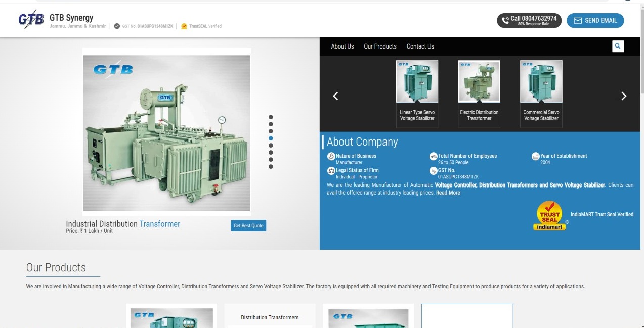The height and width of the screenshot is (328, 644).
Task: Select the active blue slider dot
Action: [x=271, y=138]
